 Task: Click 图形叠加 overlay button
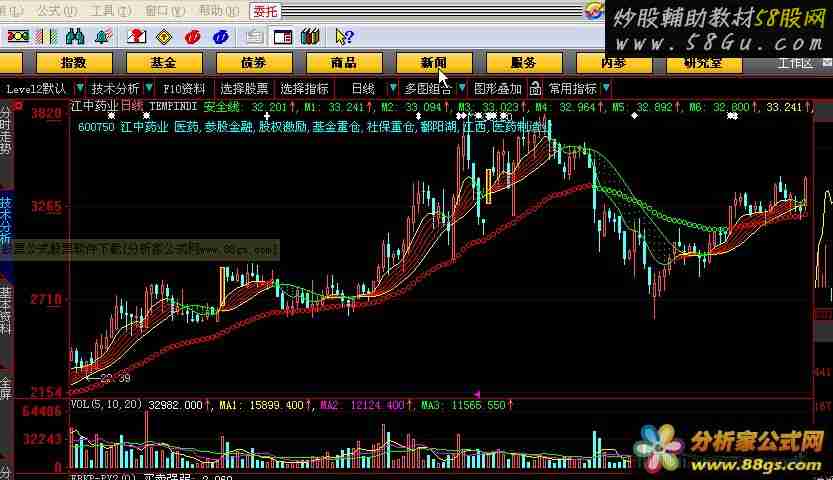(x=498, y=89)
